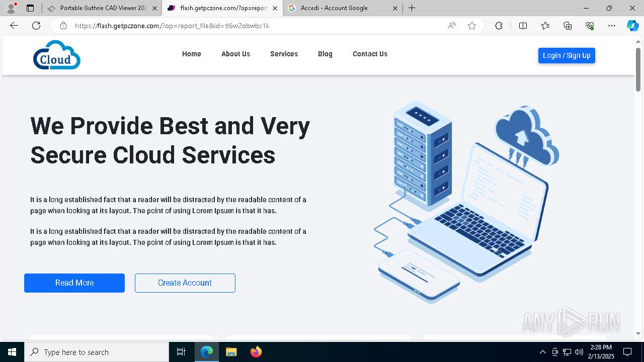The width and height of the screenshot is (644, 362).
Task: Open a new browser tab
Action: point(412,8)
